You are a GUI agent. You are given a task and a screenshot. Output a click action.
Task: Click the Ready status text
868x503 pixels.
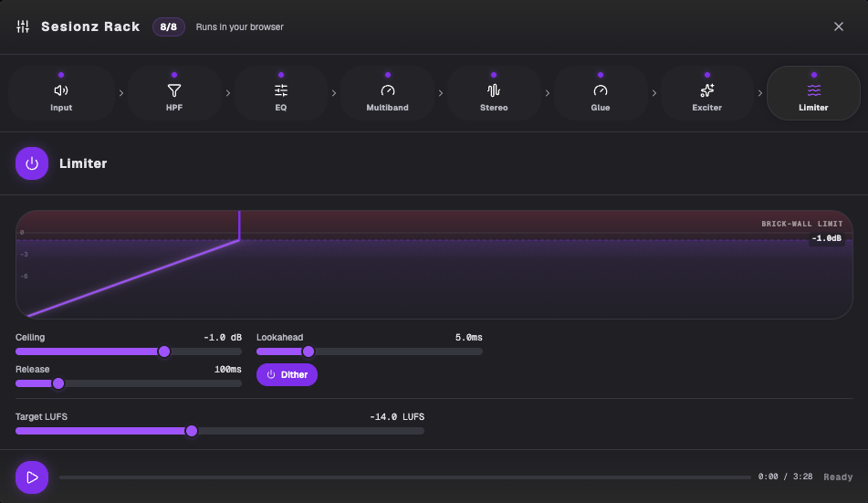[838, 477]
